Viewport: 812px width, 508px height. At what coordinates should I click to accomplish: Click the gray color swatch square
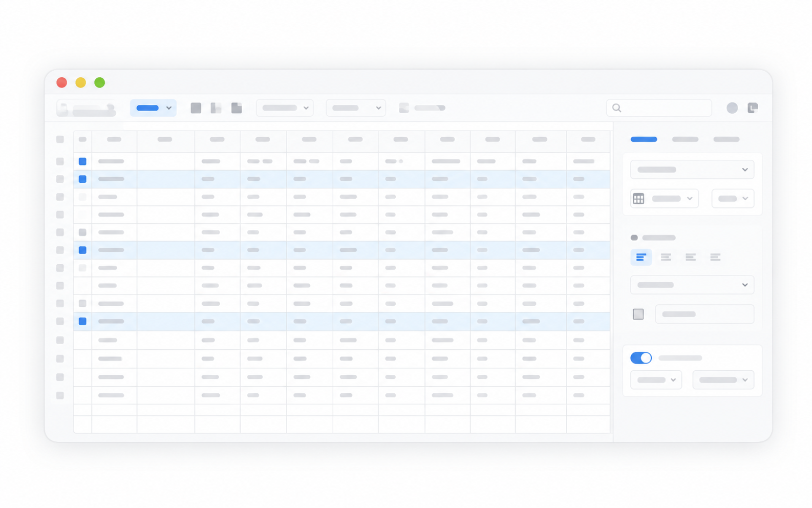[x=638, y=314]
